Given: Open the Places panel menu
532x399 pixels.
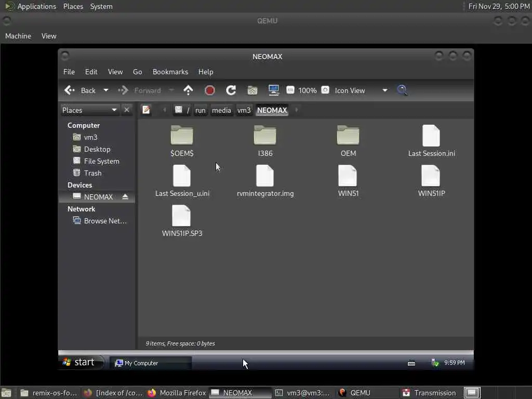Looking at the screenshot, I should 73,6.
